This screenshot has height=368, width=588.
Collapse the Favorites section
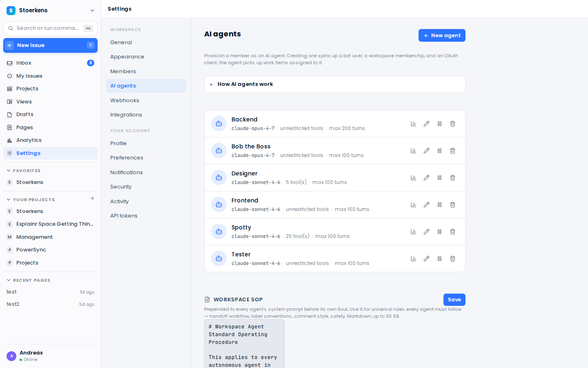tap(24, 171)
